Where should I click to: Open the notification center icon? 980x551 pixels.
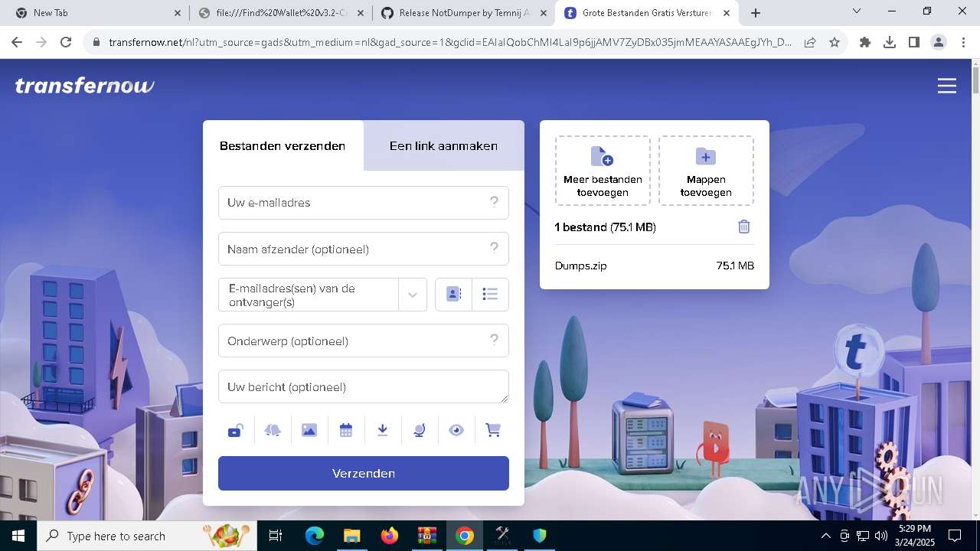click(955, 536)
